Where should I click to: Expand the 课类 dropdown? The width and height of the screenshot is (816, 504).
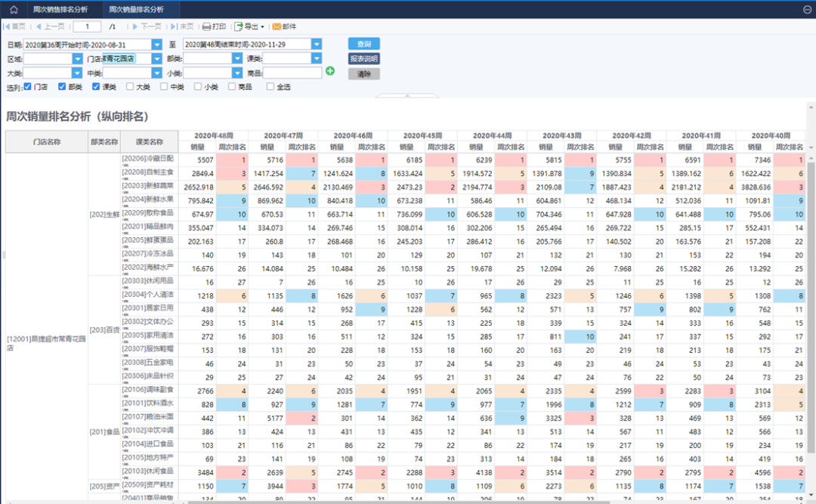(x=317, y=59)
